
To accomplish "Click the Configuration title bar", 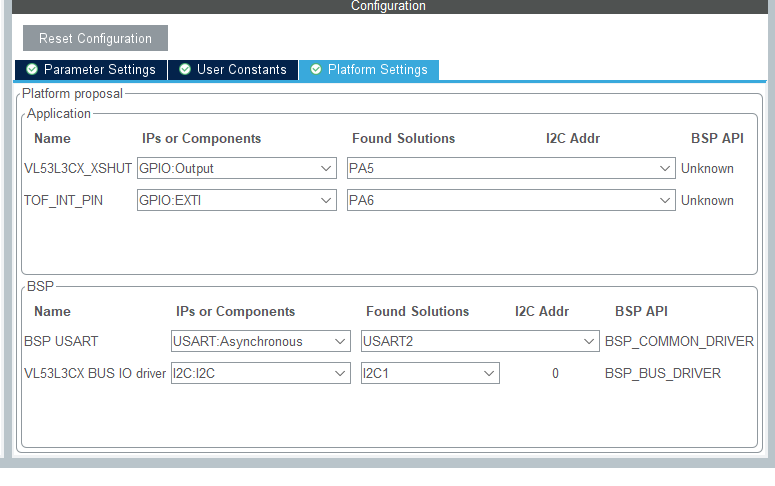I will point(389,6).
